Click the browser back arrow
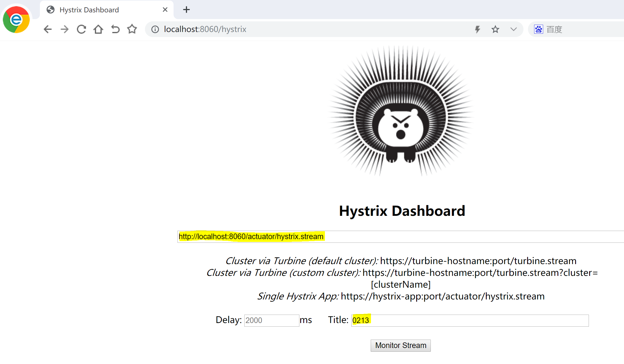This screenshot has width=624, height=364. 48,29
